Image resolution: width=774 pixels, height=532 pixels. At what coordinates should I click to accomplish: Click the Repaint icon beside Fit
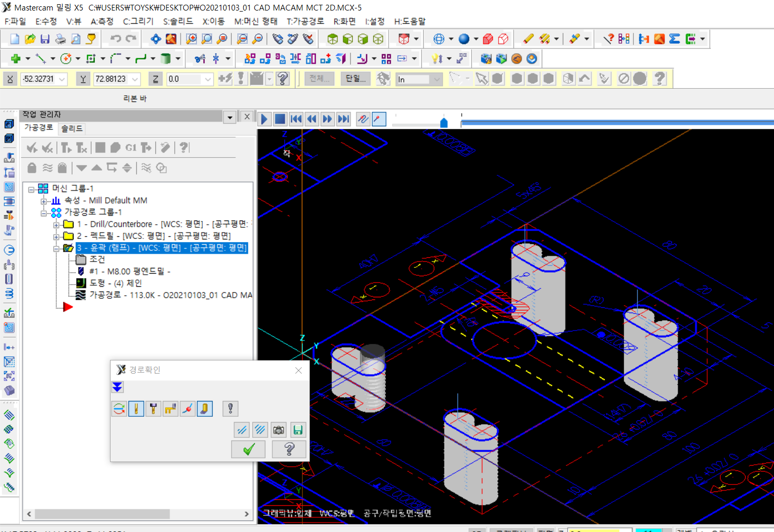[x=171, y=39]
